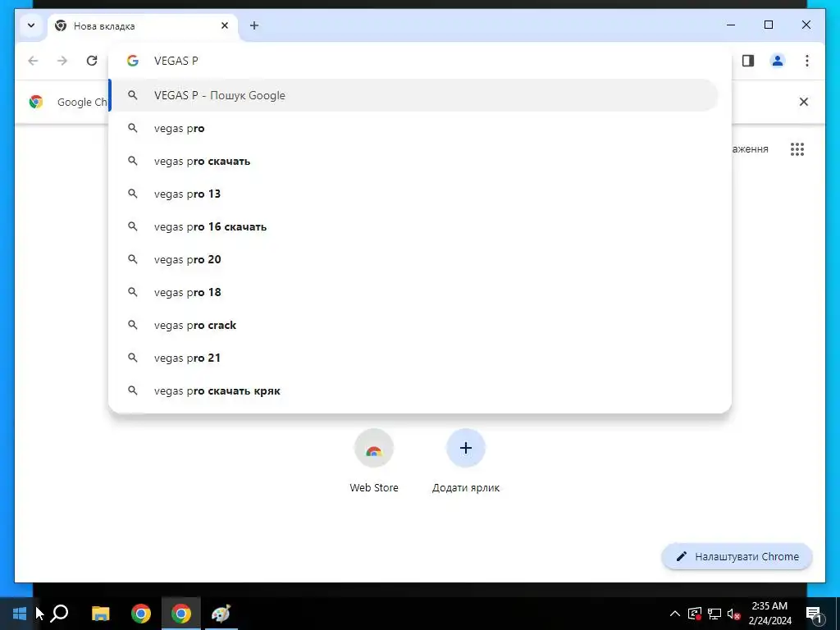Select VEGAS P - Пошук Google suggestion
The width and height of the screenshot is (840, 630).
(413, 95)
